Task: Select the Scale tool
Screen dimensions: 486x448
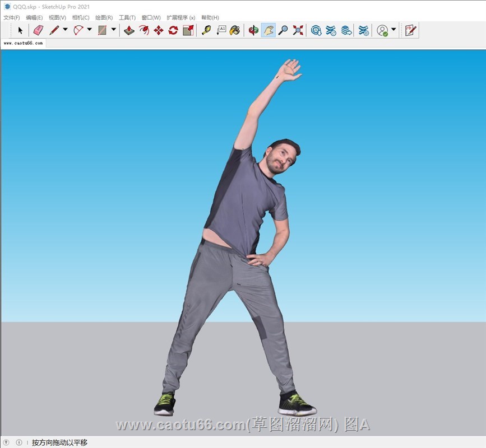Action: click(188, 30)
